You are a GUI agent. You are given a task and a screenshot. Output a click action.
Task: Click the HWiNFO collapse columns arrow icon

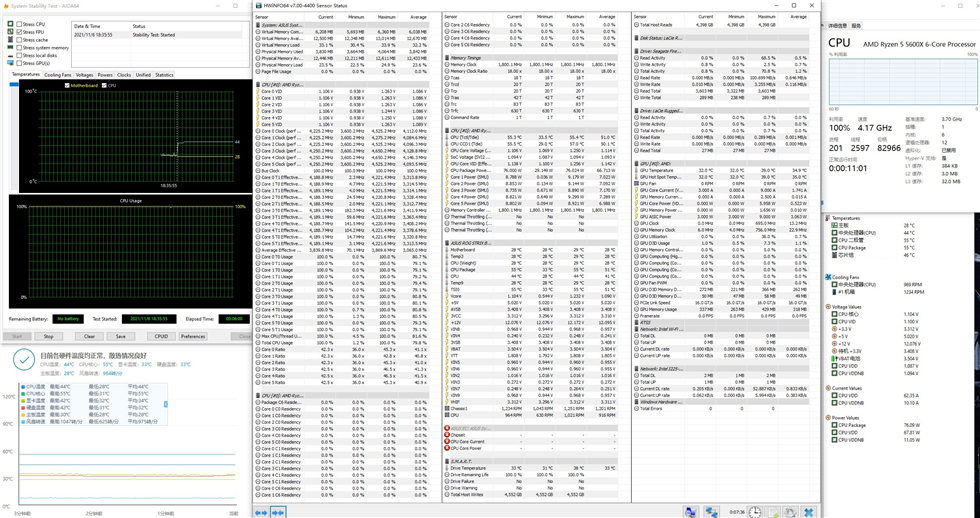(279, 512)
